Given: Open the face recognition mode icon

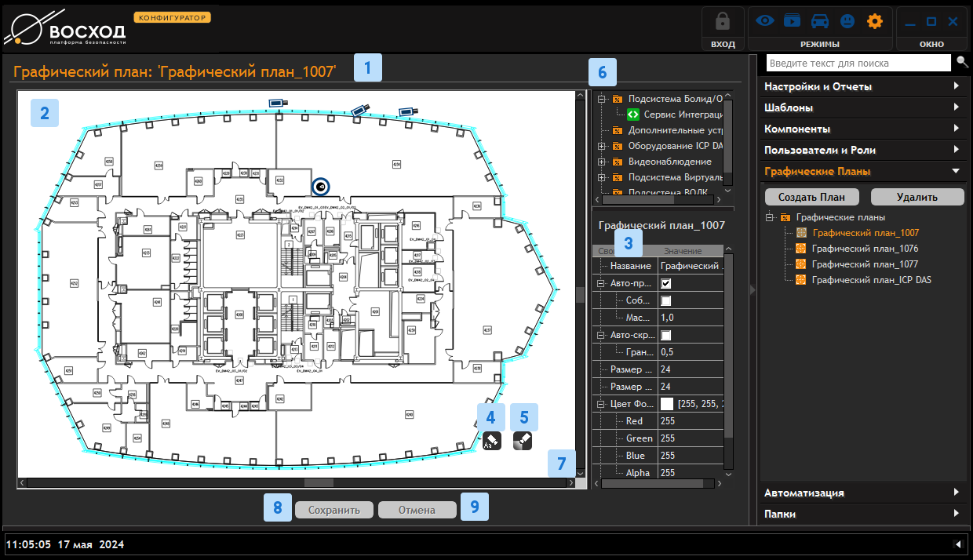Looking at the screenshot, I should (847, 21).
